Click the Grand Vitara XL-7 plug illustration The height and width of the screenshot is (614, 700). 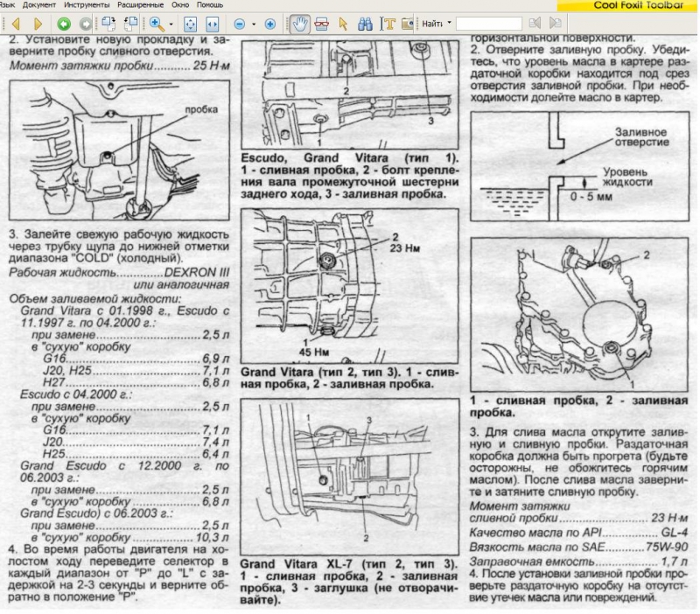click(x=349, y=477)
